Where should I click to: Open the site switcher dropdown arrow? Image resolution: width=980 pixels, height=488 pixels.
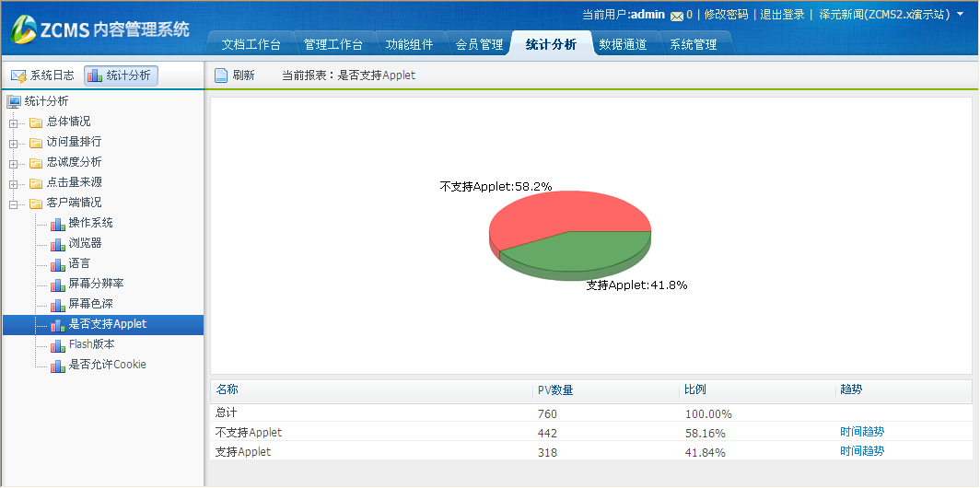[960, 15]
